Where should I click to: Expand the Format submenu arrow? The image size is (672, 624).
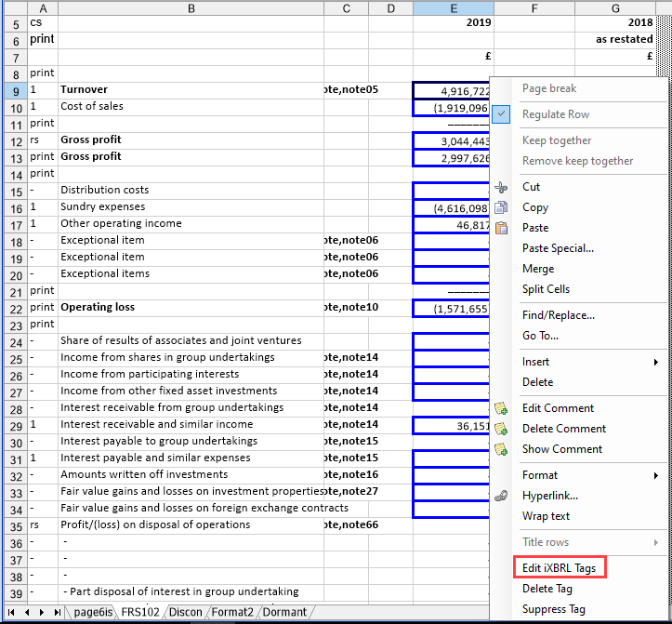[655, 475]
